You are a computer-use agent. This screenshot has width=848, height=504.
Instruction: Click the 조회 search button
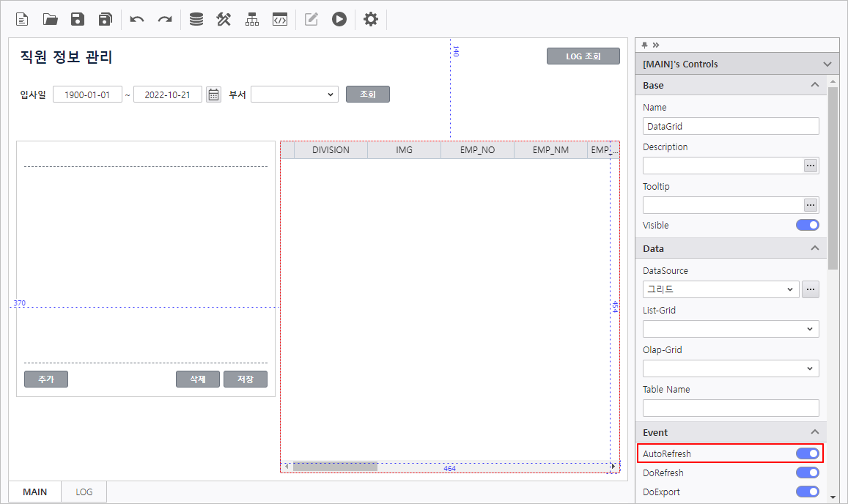pos(367,94)
